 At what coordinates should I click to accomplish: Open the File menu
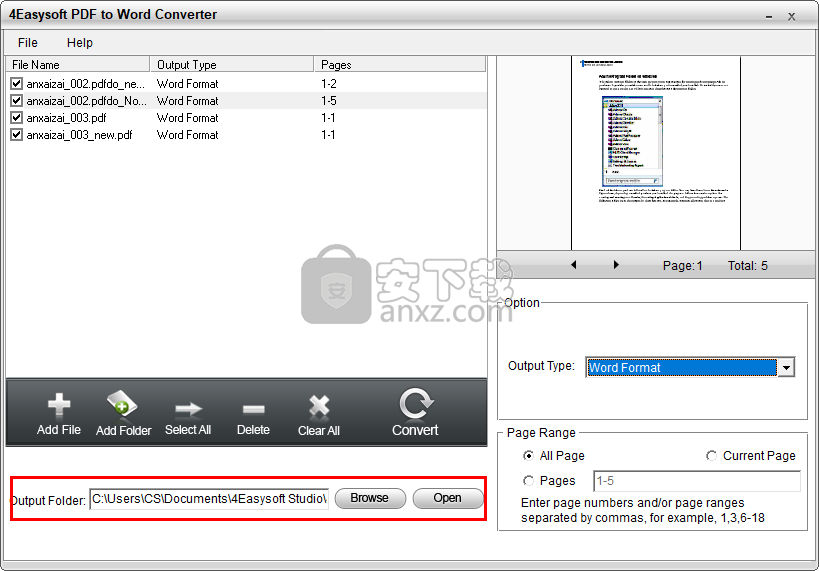click(28, 42)
